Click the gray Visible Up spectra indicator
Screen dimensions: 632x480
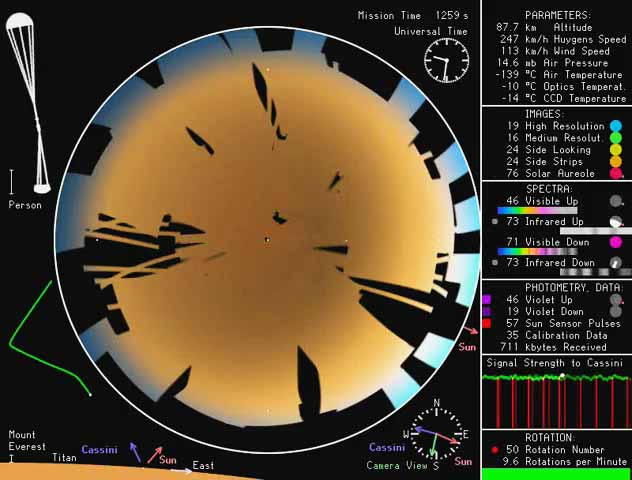[615, 201]
